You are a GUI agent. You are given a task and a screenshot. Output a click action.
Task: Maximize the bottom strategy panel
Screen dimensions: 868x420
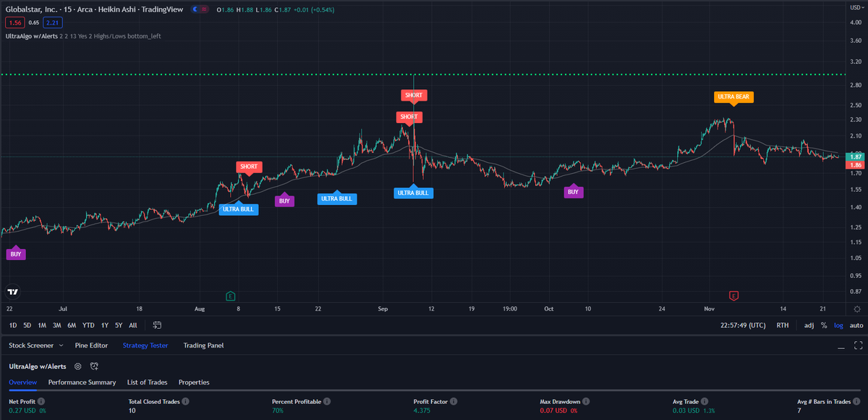[x=859, y=345]
